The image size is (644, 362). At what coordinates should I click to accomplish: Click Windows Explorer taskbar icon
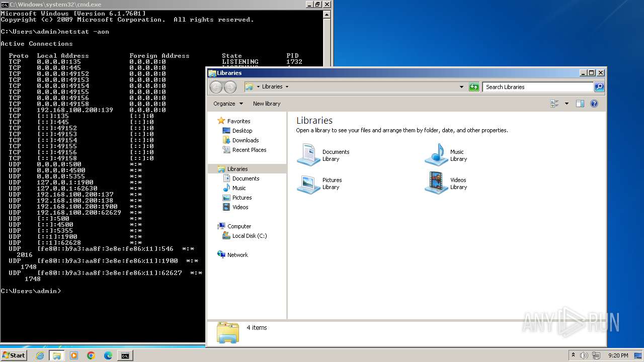[57, 355]
